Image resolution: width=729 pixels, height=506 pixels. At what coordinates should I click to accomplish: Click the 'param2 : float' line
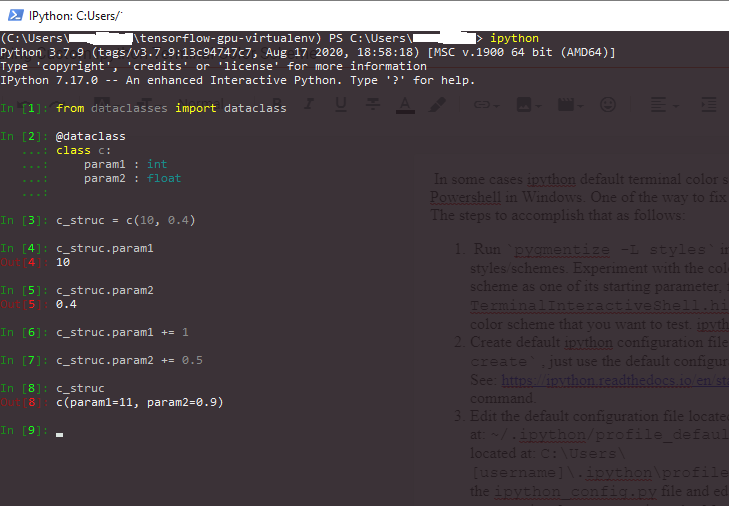(x=133, y=178)
